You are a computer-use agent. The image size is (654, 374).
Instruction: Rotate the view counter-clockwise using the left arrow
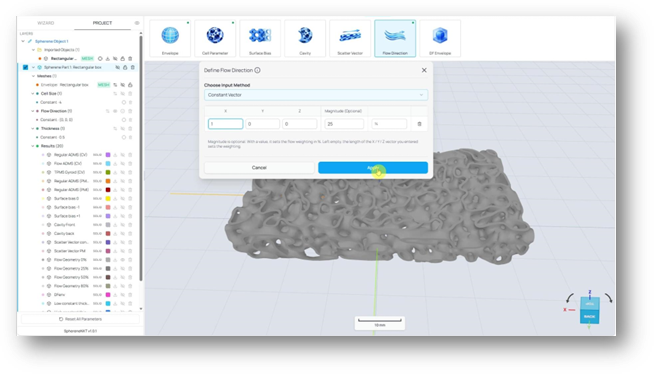(570, 298)
